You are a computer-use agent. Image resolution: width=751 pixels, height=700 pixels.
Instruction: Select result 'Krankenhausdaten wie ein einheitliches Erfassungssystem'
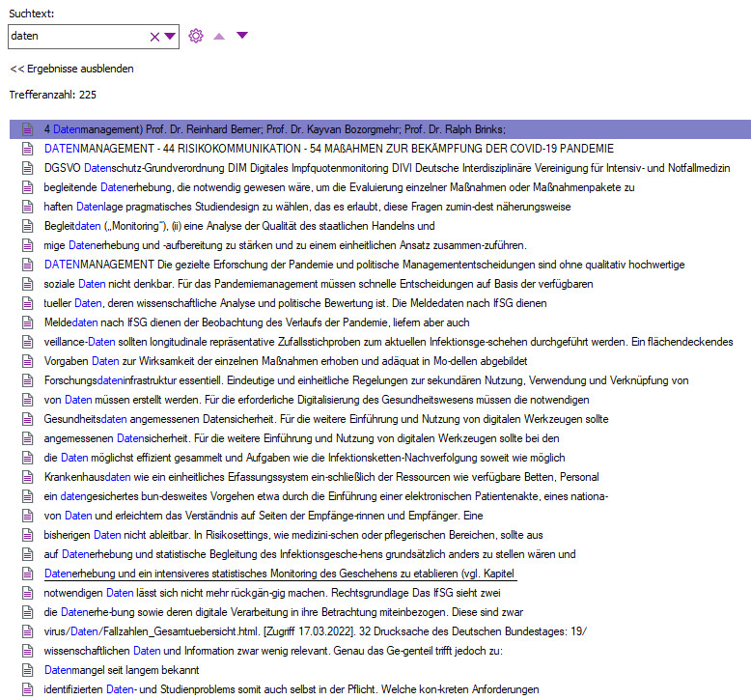[x=321, y=477]
